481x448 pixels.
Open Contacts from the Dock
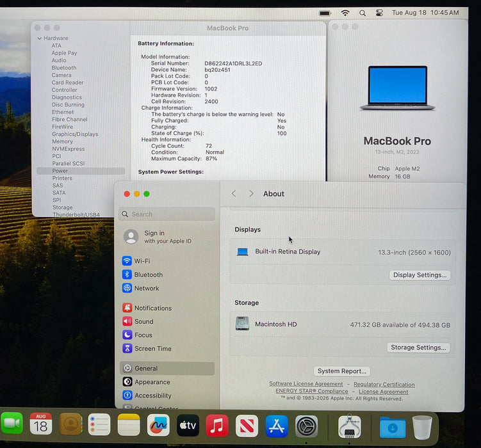[70, 424]
